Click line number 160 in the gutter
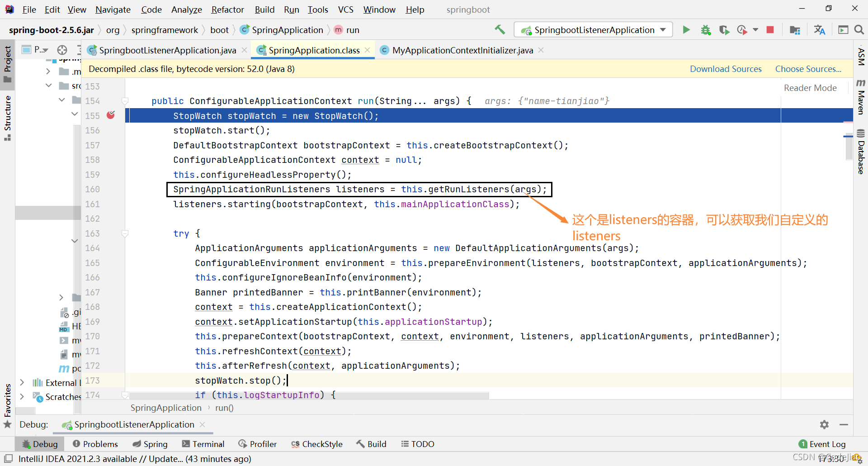Image resolution: width=868 pixels, height=466 pixels. (92, 189)
